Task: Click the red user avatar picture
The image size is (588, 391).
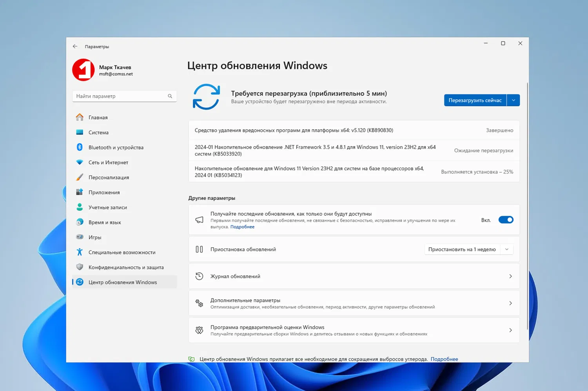Action: click(x=83, y=70)
